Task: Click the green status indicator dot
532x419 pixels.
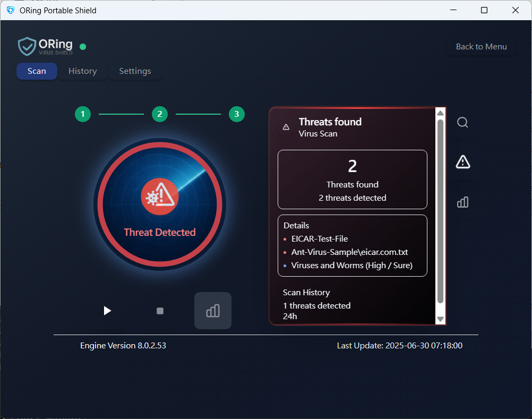Action: click(x=83, y=47)
